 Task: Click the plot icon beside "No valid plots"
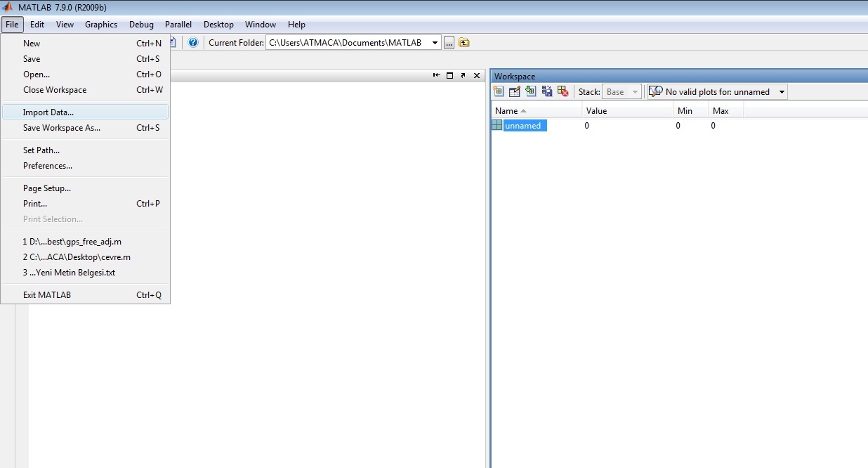(656, 91)
